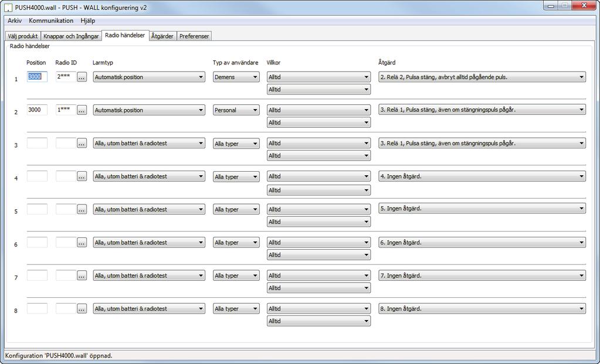Click the browse (...) button in row 2
Image resolution: width=600 pixels, height=364 pixels.
[x=82, y=110]
